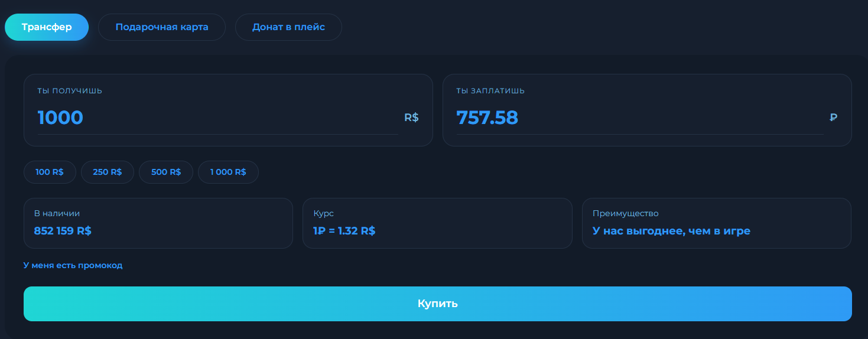This screenshot has height=339, width=868.
Task: Click the В наличии stock card
Action: (158, 223)
